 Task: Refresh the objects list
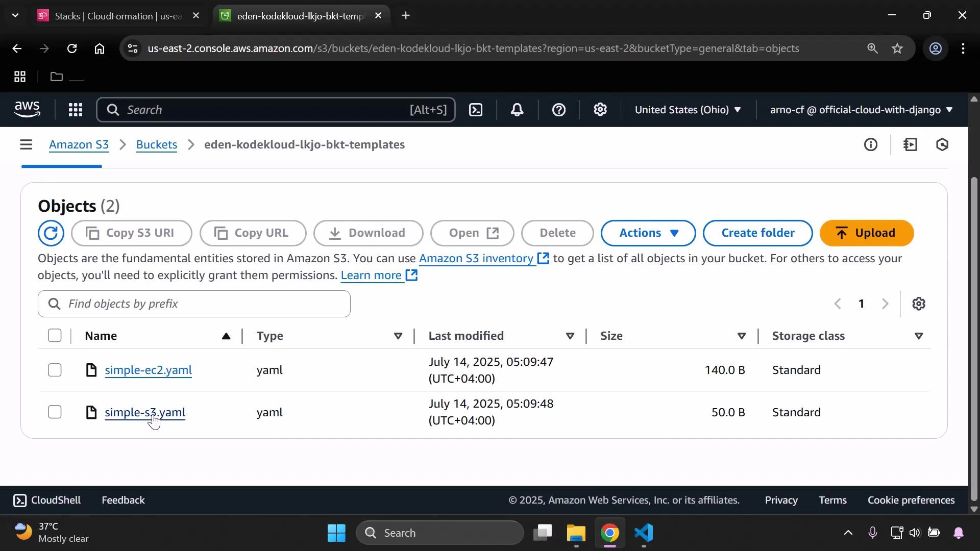[51, 233]
